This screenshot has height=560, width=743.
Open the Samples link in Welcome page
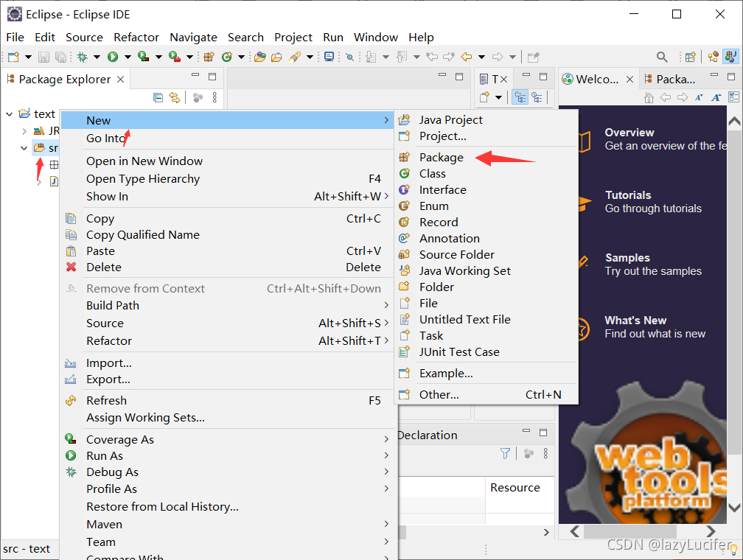point(627,258)
